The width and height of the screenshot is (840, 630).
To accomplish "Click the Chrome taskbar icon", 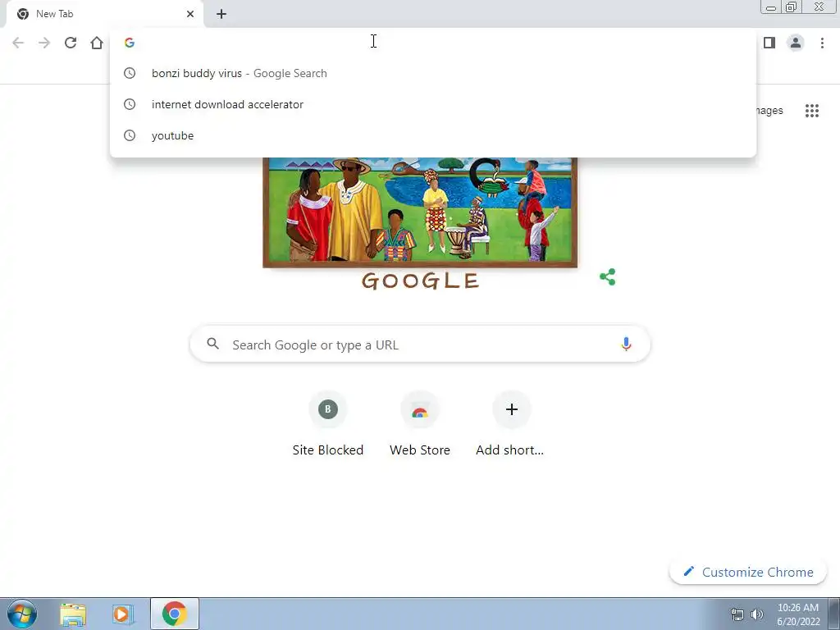I will click(x=175, y=614).
